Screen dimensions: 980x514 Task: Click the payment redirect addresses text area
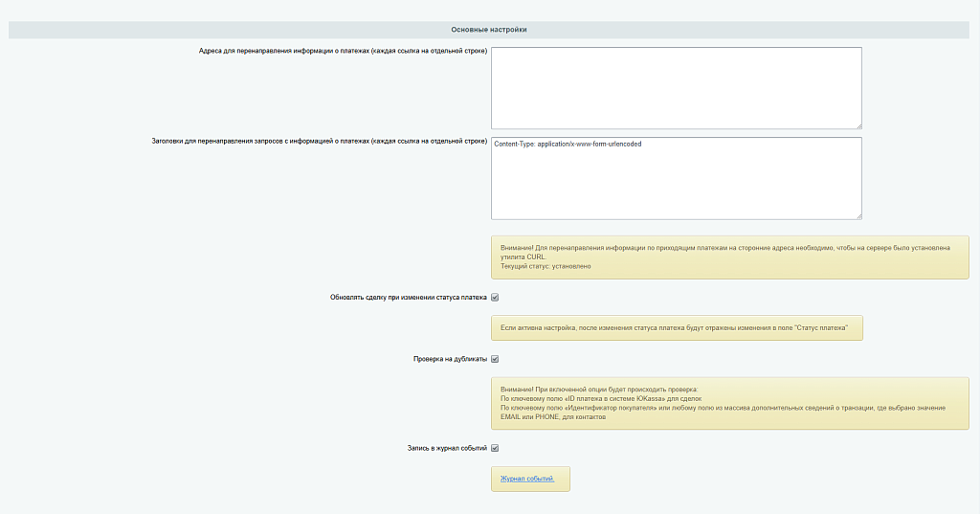676,87
